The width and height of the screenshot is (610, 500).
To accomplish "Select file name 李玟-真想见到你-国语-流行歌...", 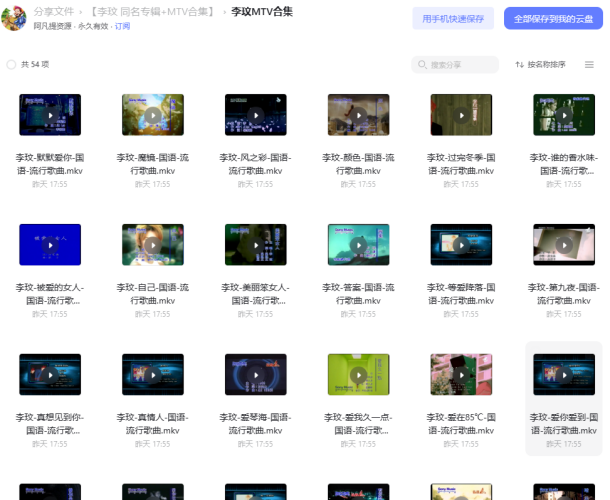I will 50,424.
